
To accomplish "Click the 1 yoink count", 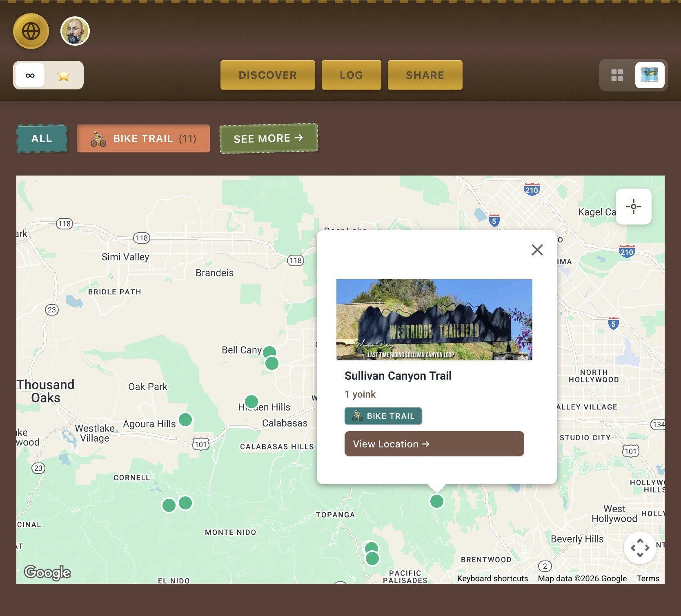I will coord(360,394).
